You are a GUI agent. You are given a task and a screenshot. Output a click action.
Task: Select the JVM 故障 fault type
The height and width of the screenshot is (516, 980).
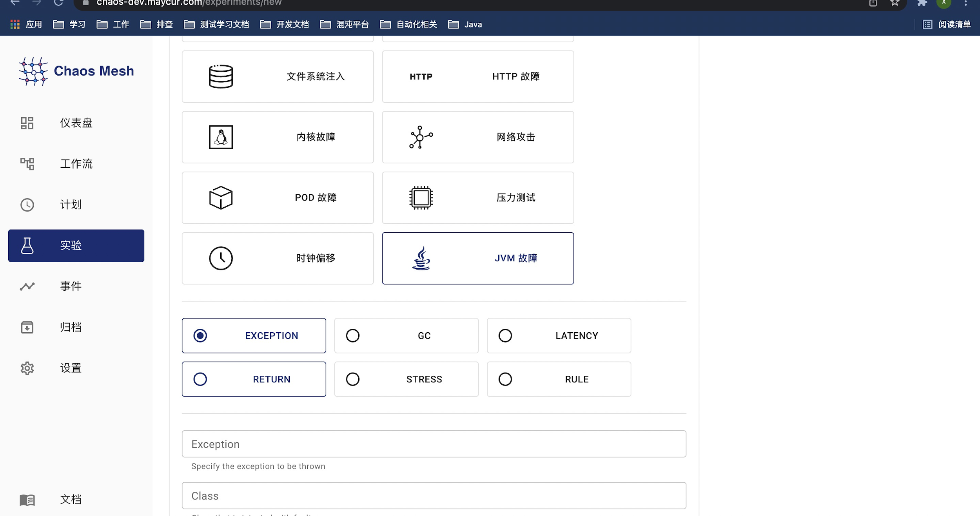coord(477,258)
